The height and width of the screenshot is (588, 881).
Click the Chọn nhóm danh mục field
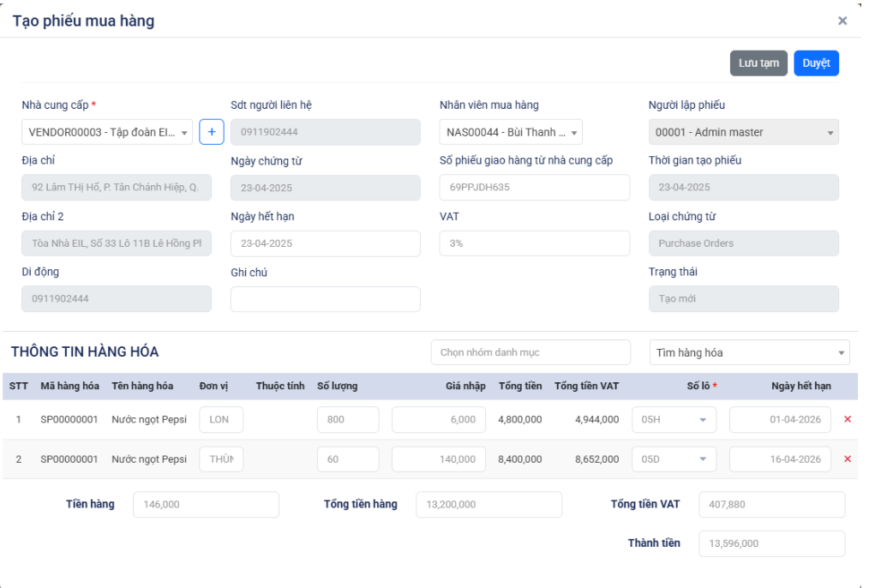(x=530, y=352)
